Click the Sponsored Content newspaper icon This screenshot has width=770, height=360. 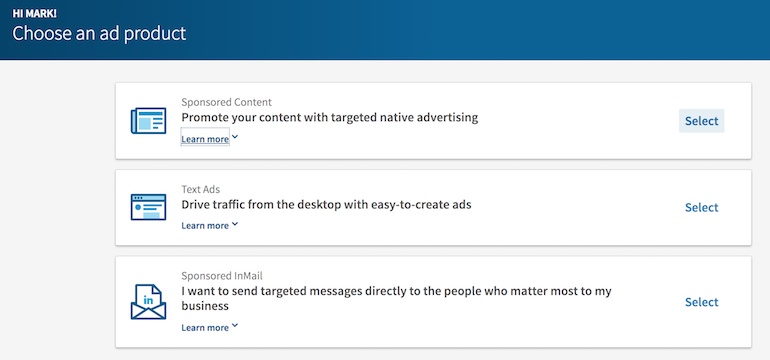(148, 120)
